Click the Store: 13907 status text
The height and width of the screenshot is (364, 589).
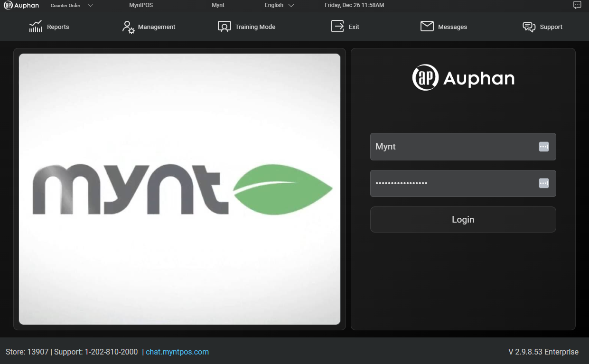27,352
